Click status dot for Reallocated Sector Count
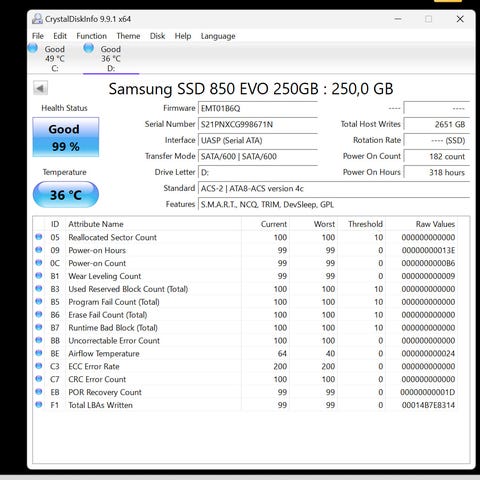Viewport: 480px width, 480px height. (39, 237)
